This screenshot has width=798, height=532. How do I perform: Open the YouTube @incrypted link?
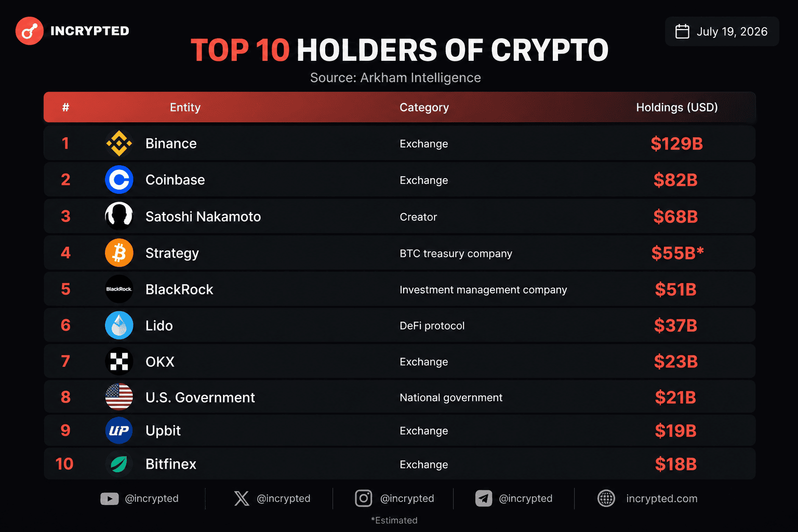point(139,499)
